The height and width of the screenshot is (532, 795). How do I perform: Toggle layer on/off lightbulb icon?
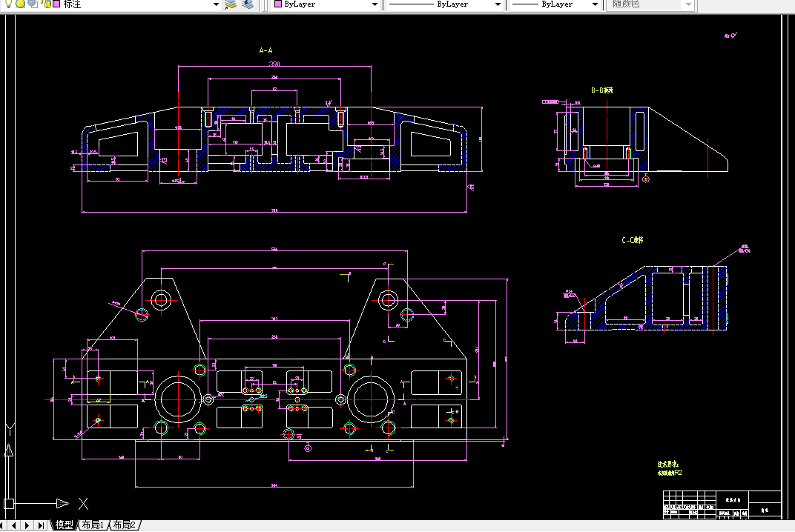[8, 4]
